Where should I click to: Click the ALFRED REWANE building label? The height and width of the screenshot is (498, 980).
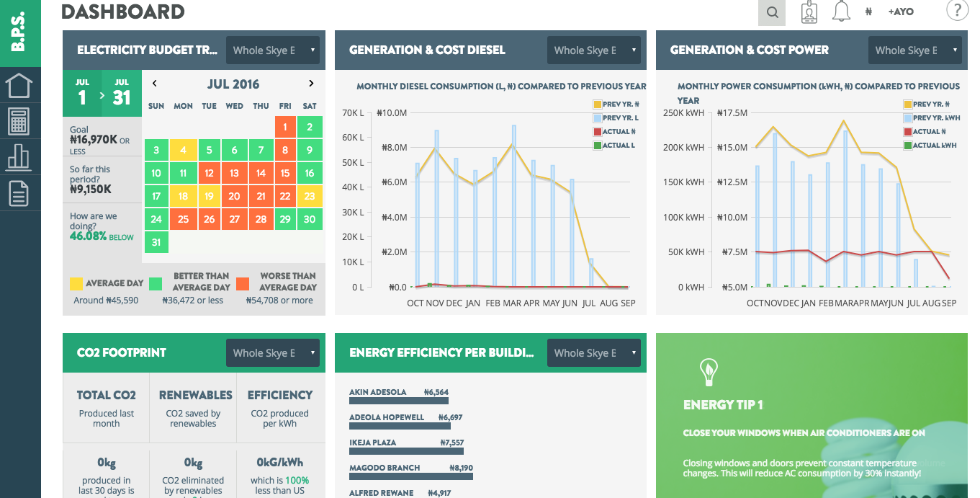tap(382, 493)
